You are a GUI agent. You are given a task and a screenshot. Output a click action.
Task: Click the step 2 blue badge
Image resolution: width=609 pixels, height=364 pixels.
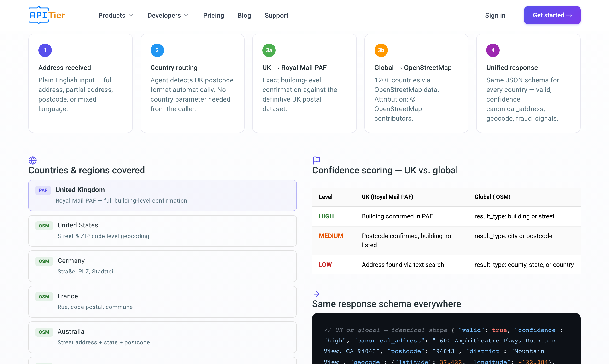(x=157, y=50)
